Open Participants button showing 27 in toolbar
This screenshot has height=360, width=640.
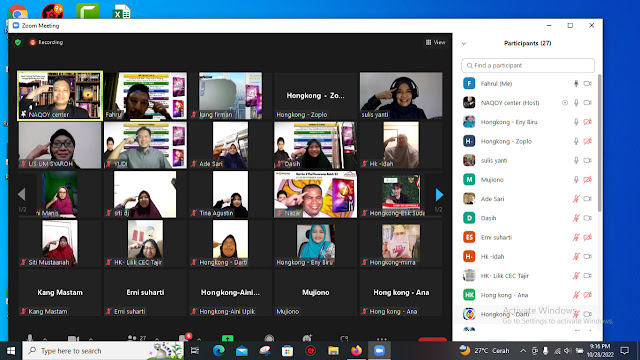(x=137, y=338)
